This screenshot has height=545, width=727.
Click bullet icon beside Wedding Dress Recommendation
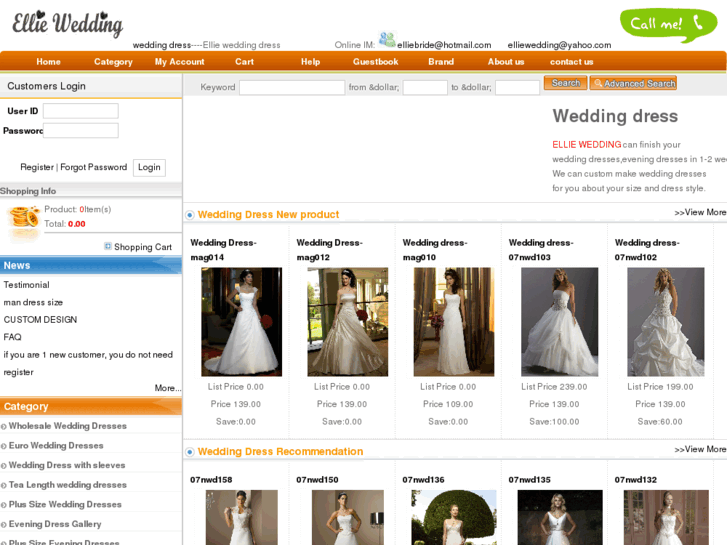pos(190,452)
